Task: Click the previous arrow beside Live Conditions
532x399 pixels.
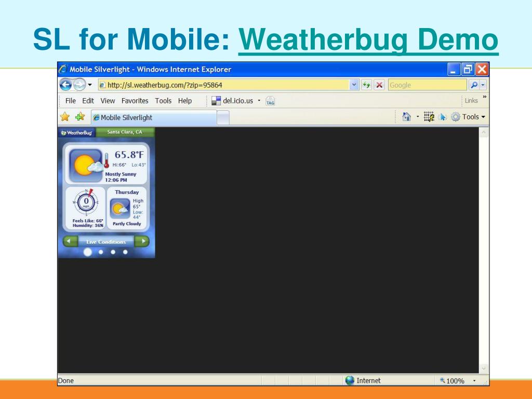Action: coord(70,241)
